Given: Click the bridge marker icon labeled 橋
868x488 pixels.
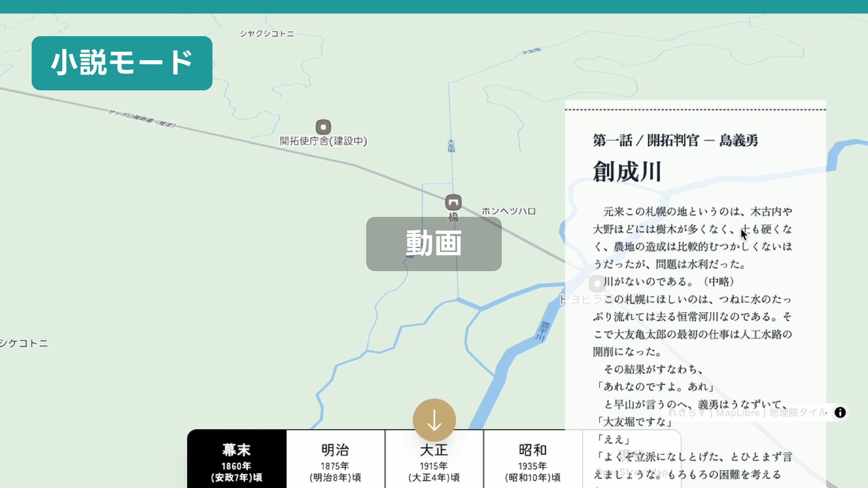Looking at the screenshot, I should tap(453, 202).
